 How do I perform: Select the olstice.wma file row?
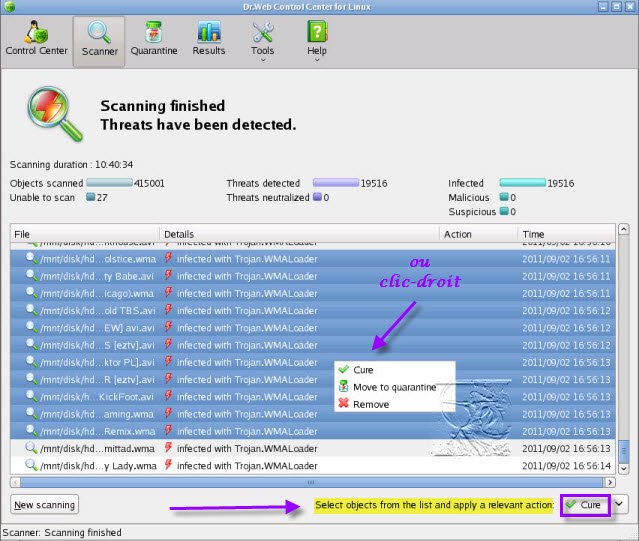coord(313,259)
